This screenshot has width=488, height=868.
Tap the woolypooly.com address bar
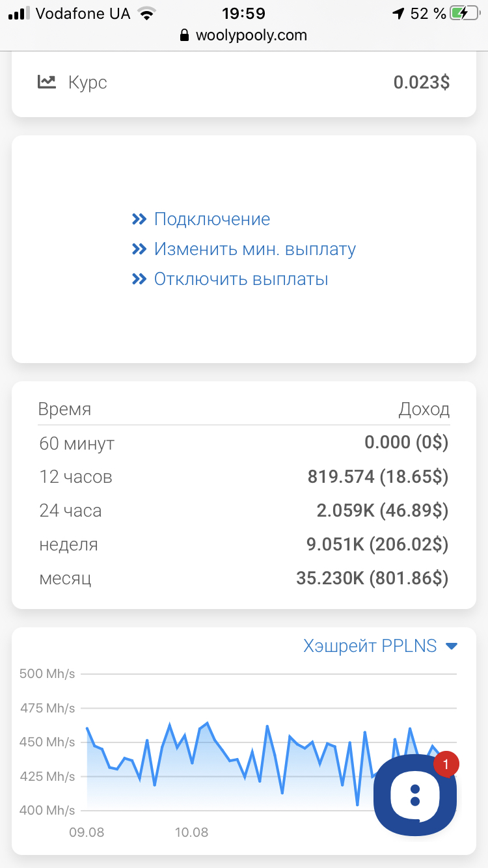244,35
